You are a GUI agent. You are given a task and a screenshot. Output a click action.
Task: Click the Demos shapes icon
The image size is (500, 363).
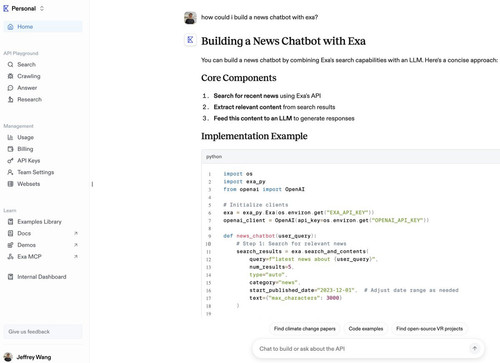(x=10, y=245)
